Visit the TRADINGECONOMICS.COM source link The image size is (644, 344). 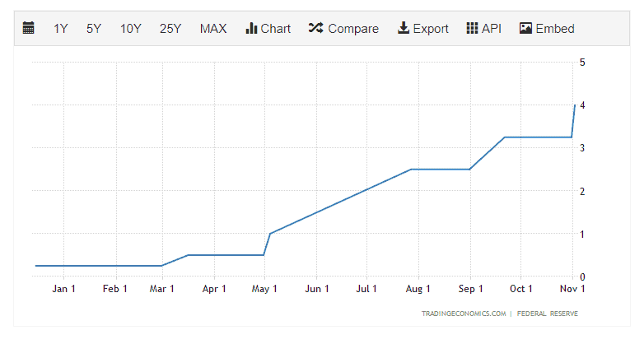pos(462,314)
